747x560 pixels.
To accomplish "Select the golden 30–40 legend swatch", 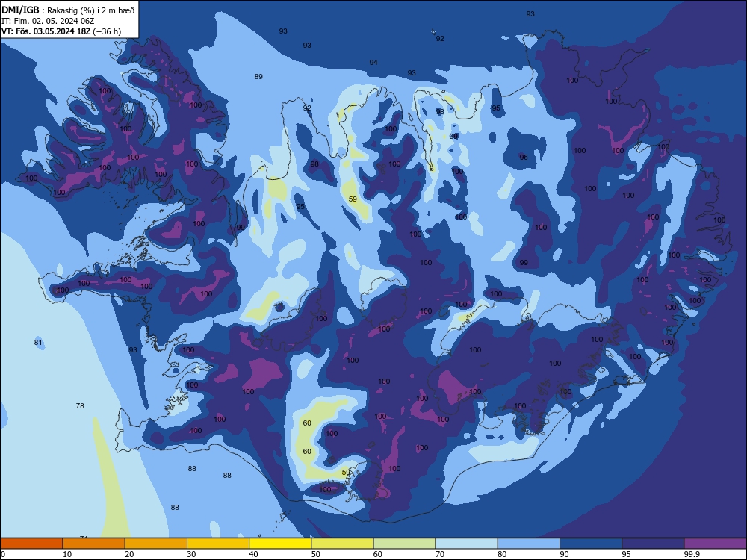I will (218, 544).
